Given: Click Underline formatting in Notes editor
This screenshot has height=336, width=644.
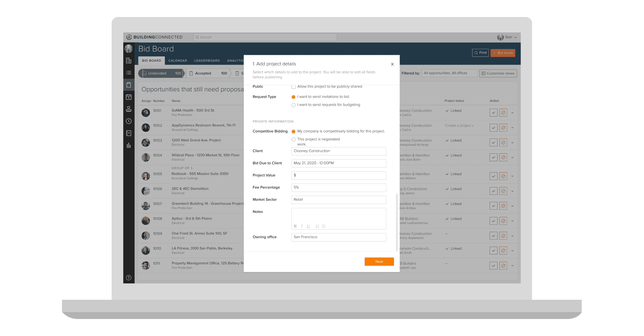Looking at the screenshot, I should pos(308,226).
